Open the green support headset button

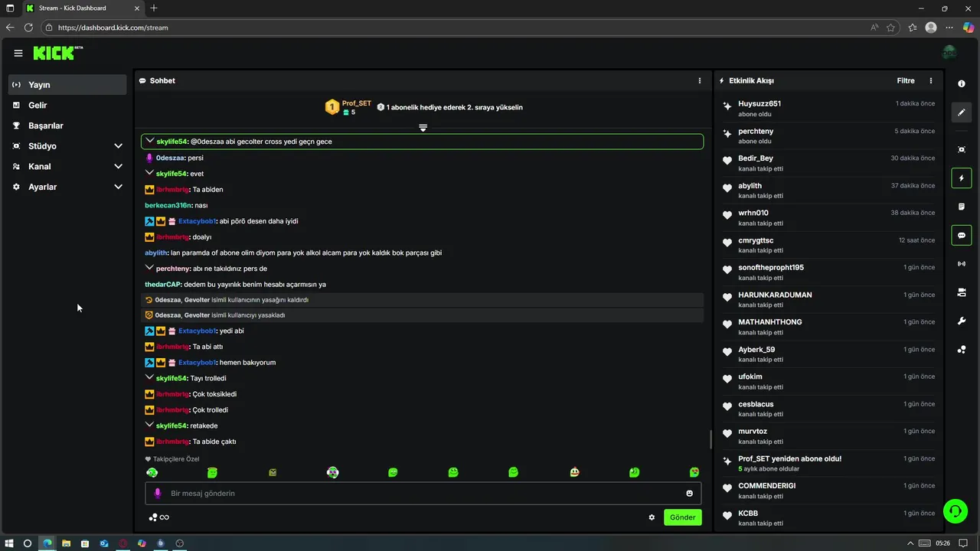click(955, 511)
